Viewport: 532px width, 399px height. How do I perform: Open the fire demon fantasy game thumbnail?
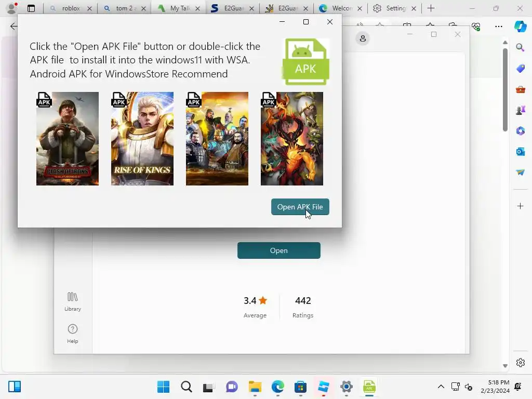(x=292, y=138)
